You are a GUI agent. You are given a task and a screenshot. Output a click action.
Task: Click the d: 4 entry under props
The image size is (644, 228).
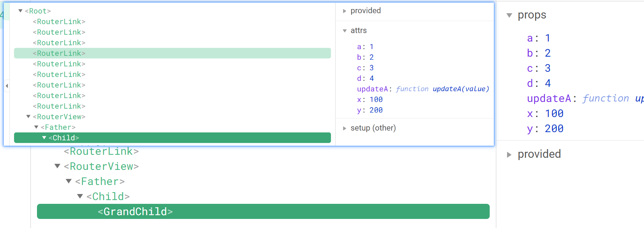pos(539,83)
